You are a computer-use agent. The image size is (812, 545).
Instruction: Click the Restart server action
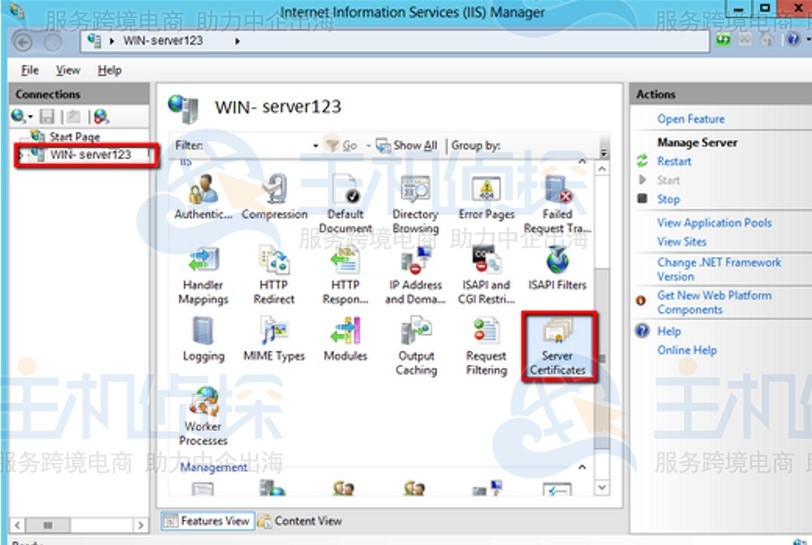click(674, 161)
